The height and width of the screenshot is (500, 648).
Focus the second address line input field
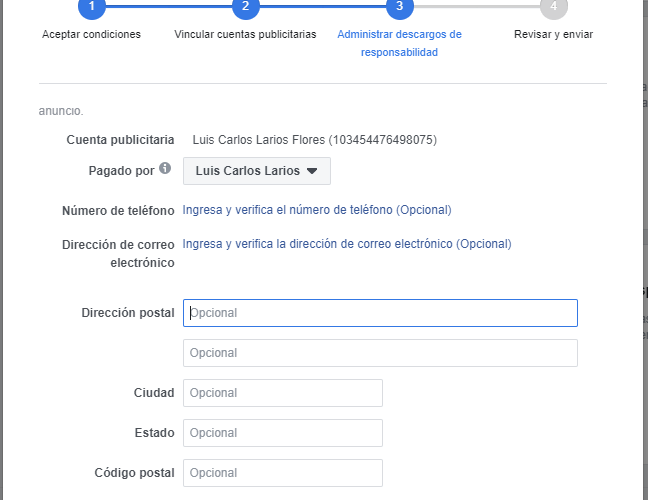(x=380, y=353)
